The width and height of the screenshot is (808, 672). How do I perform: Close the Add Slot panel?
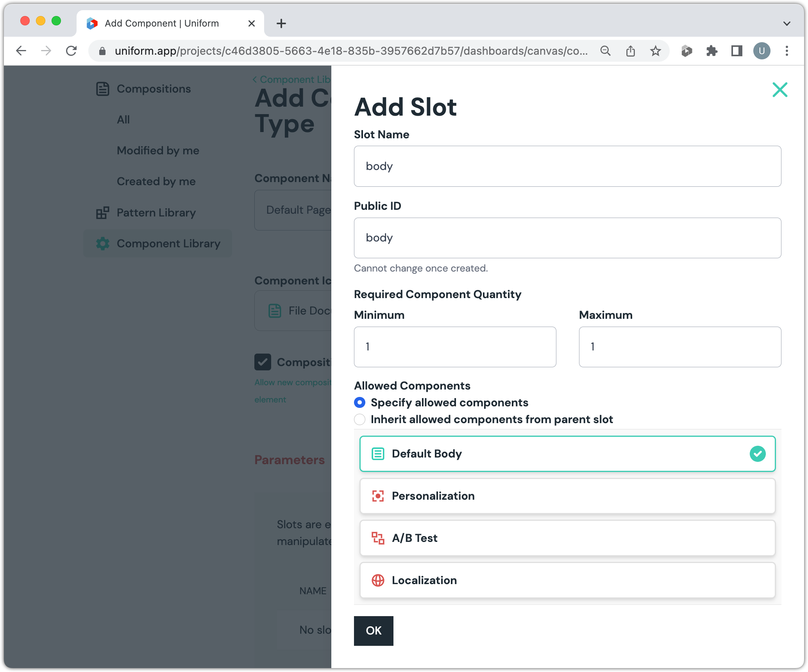[x=779, y=90]
